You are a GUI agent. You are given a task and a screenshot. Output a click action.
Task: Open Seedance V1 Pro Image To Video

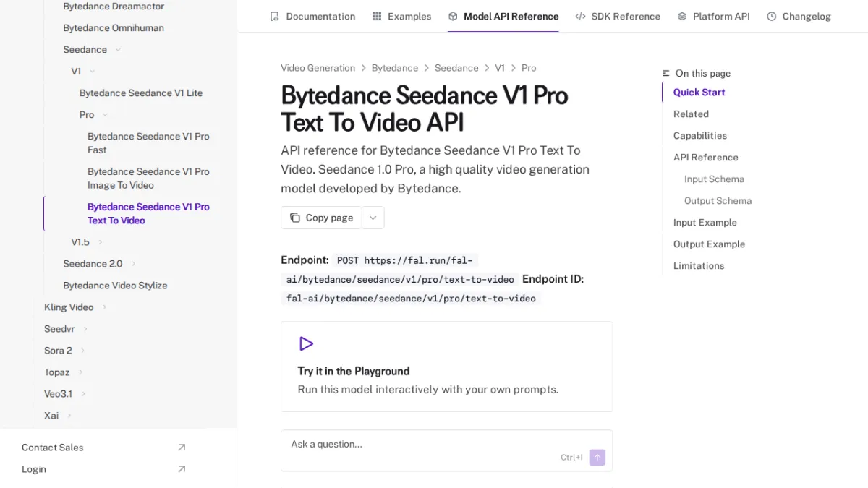tap(148, 179)
